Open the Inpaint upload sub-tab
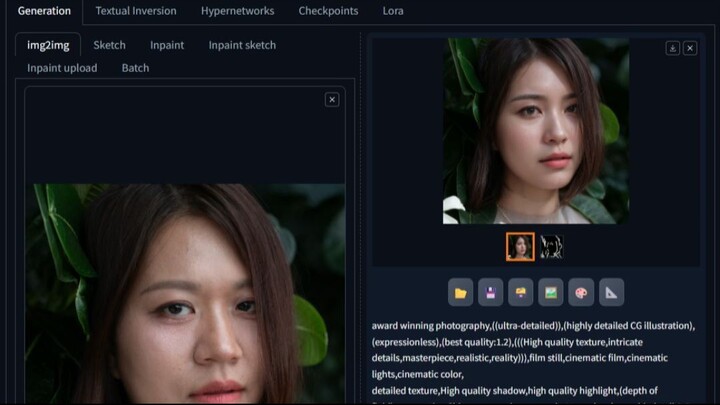Image resolution: width=720 pixels, height=405 pixels. point(62,68)
